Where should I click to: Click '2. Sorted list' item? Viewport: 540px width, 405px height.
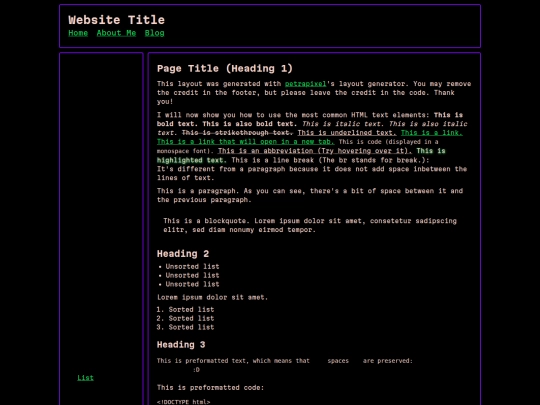tap(185, 319)
